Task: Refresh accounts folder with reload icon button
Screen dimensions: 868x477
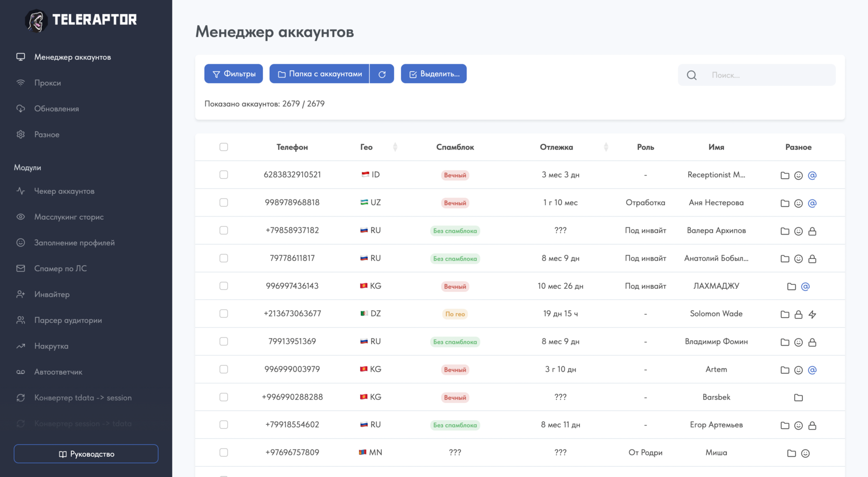Action: point(382,74)
